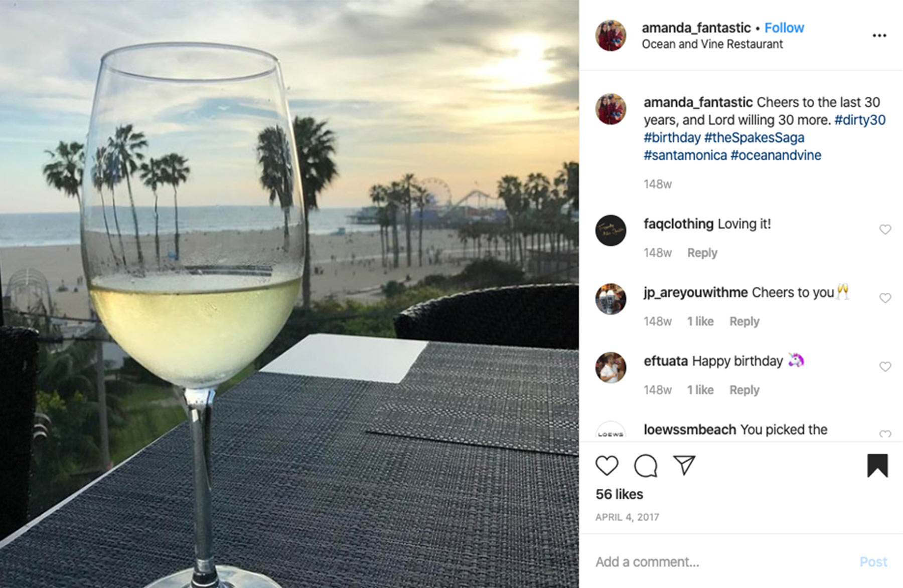The width and height of the screenshot is (903, 588).
Task: Open faqclothing's profile avatar
Action: point(611,231)
